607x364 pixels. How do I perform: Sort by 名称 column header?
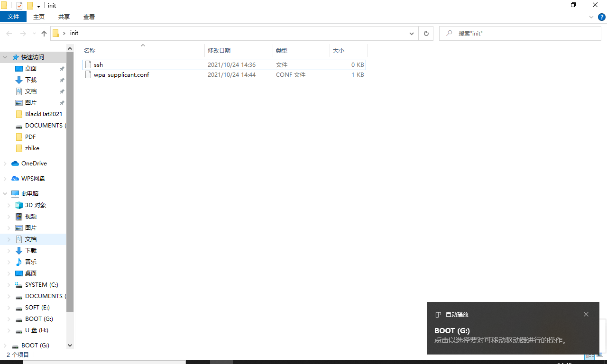tap(143, 50)
